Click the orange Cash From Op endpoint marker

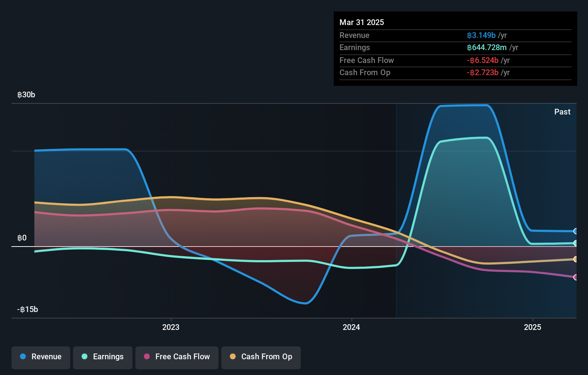(575, 259)
